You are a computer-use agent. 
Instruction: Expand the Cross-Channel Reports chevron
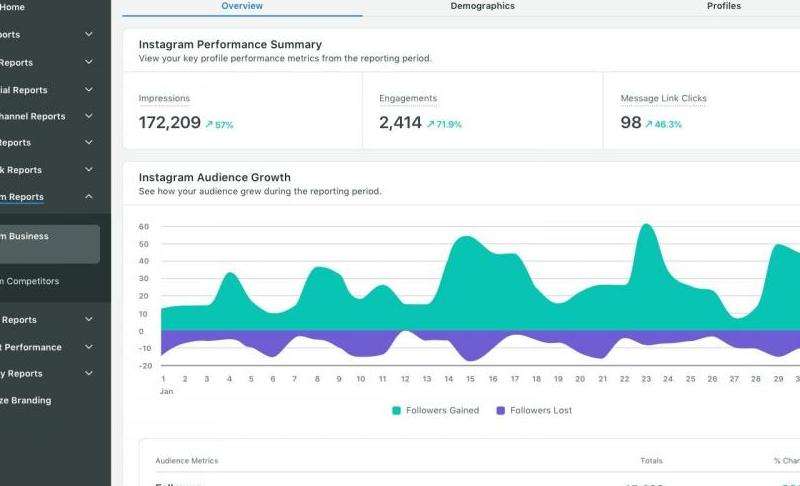pos(89,116)
